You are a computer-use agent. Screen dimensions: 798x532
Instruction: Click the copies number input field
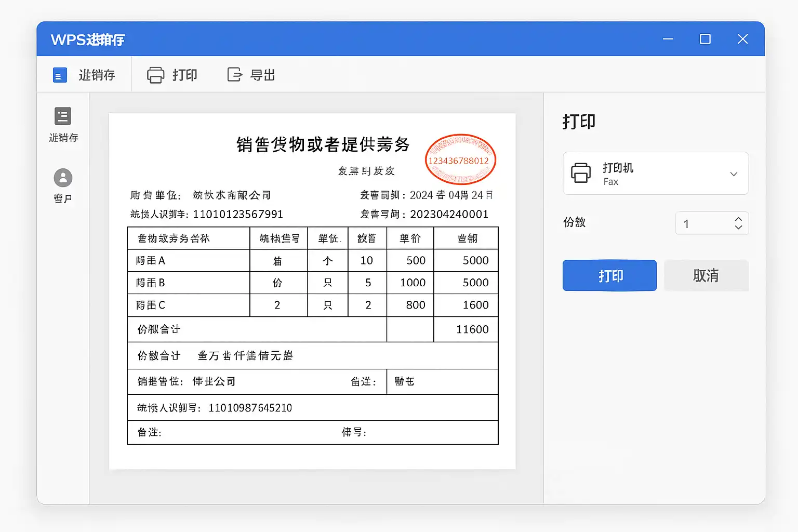(x=702, y=223)
